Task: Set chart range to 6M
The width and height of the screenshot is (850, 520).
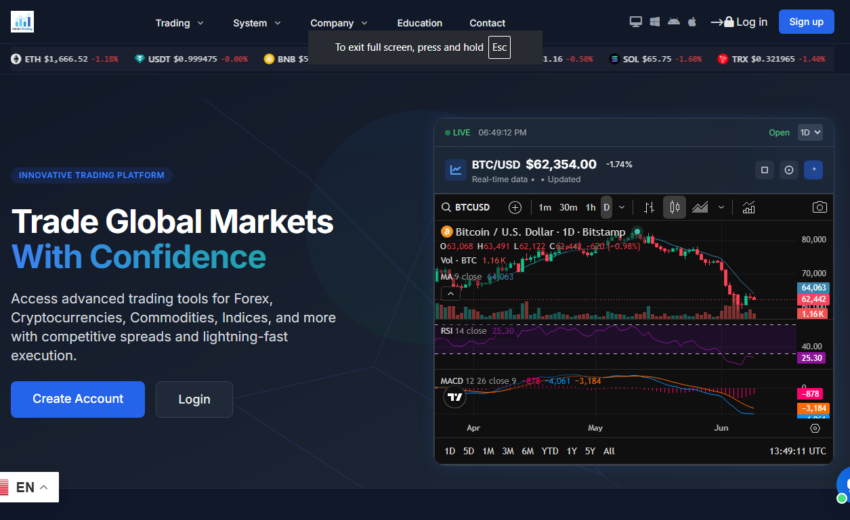Action: click(x=527, y=451)
